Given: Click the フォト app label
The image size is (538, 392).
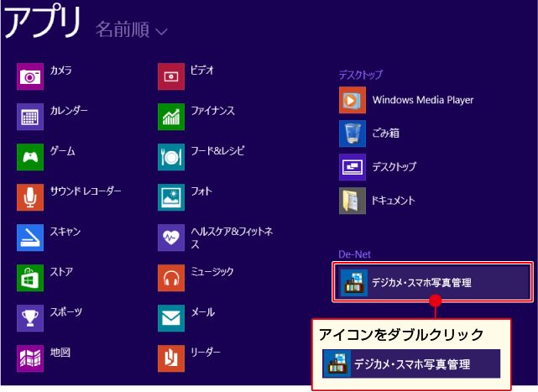Looking at the screenshot, I should [x=201, y=191].
